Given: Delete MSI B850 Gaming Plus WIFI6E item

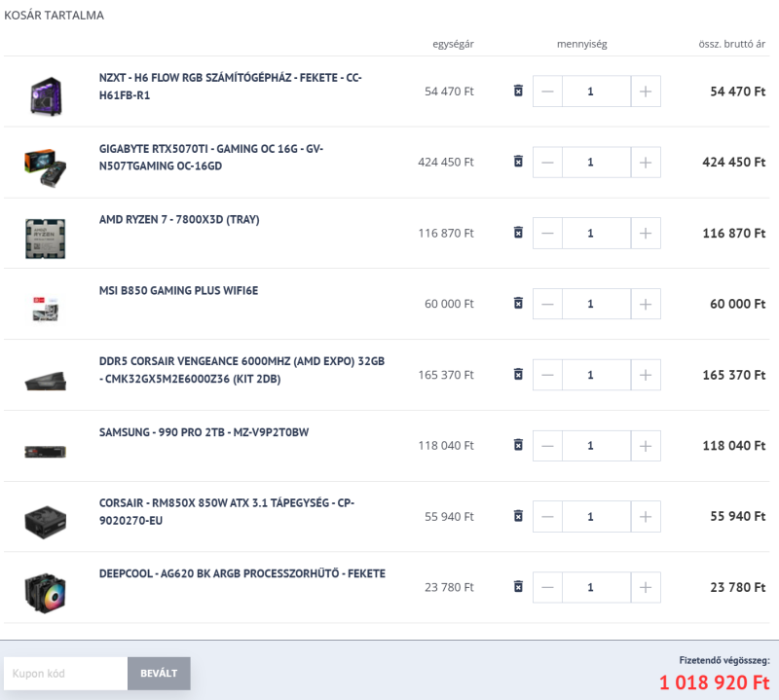Looking at the screenshot, I should 518,304.
